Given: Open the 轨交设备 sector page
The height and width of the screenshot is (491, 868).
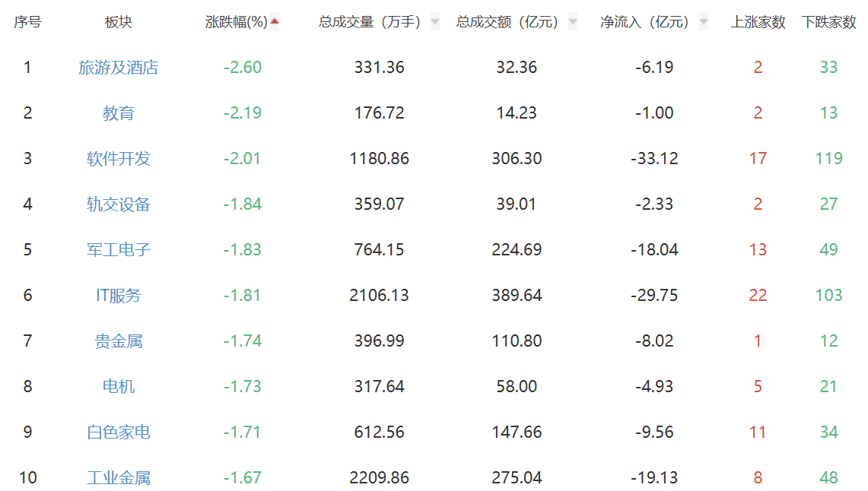Looking at the screenshot, I should point(118,204).
